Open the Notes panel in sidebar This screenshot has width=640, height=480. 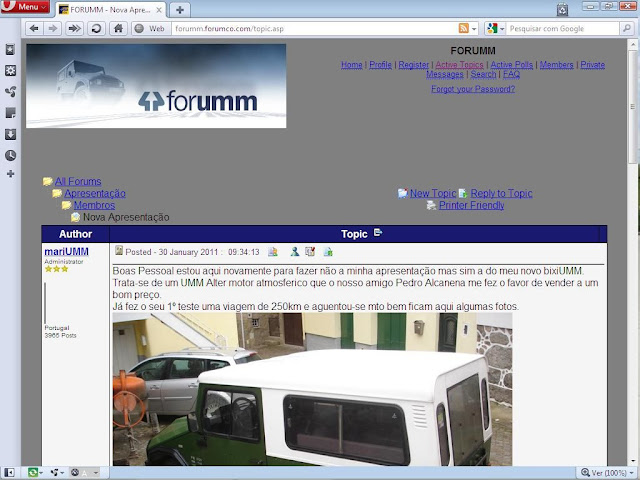click(10, 113)
